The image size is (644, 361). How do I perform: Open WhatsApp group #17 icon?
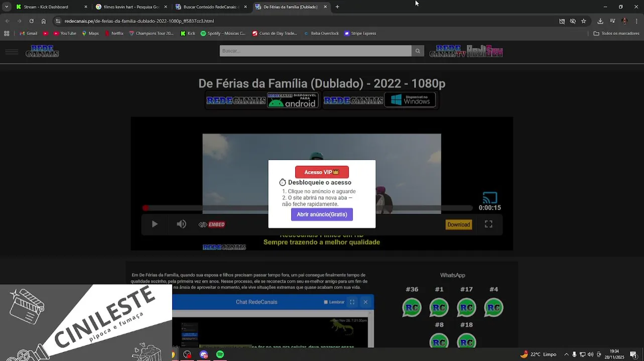point(466,307)
